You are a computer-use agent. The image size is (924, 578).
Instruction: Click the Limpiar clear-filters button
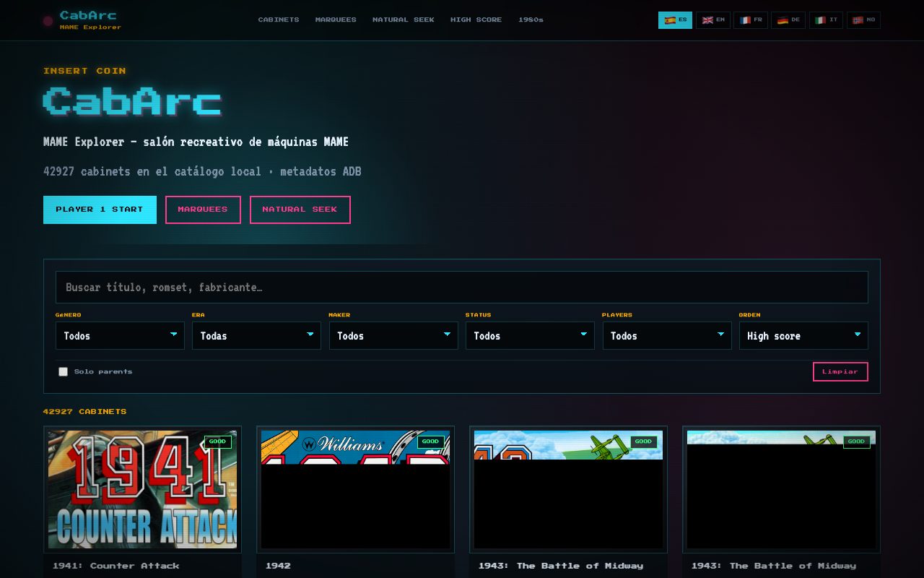point(840,371)
